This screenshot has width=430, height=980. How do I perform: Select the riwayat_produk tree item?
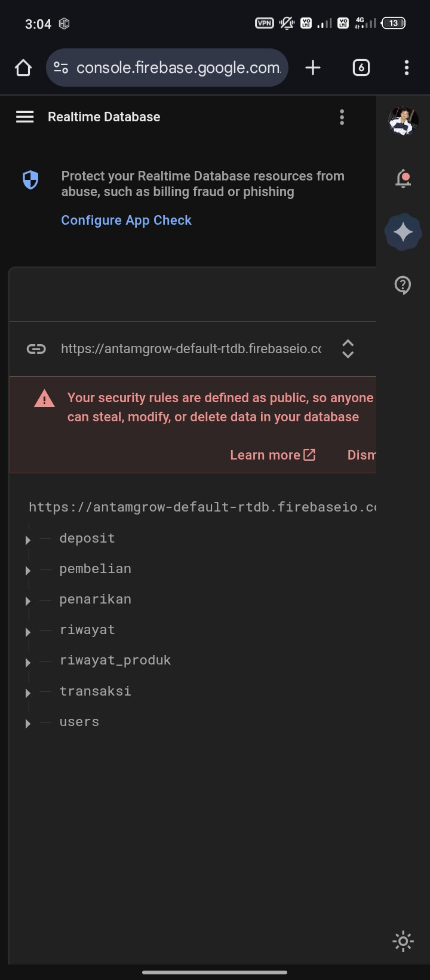click(115, 660)
